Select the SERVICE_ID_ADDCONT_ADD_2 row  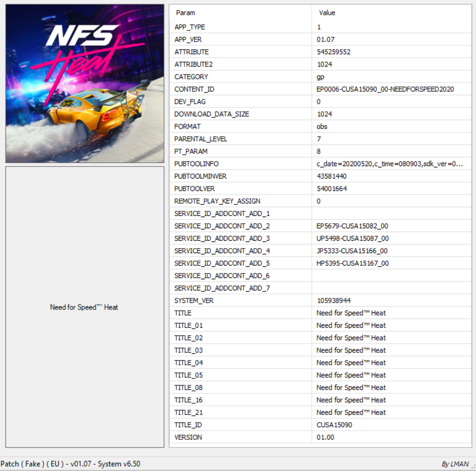222,226
